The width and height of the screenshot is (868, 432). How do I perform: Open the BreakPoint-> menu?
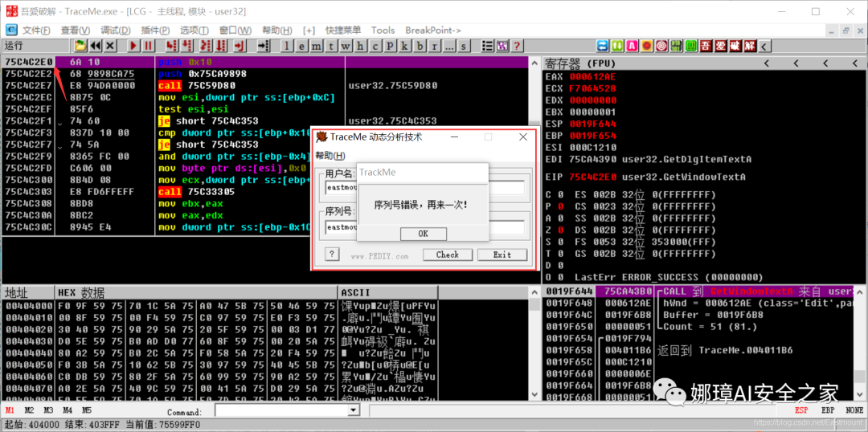[x=433, y=31]
